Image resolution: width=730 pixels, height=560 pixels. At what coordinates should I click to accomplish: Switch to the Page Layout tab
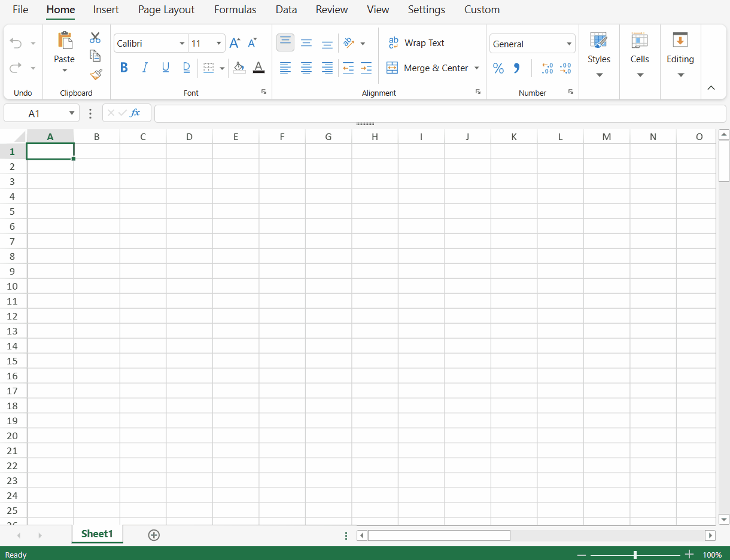coord(166,10)
